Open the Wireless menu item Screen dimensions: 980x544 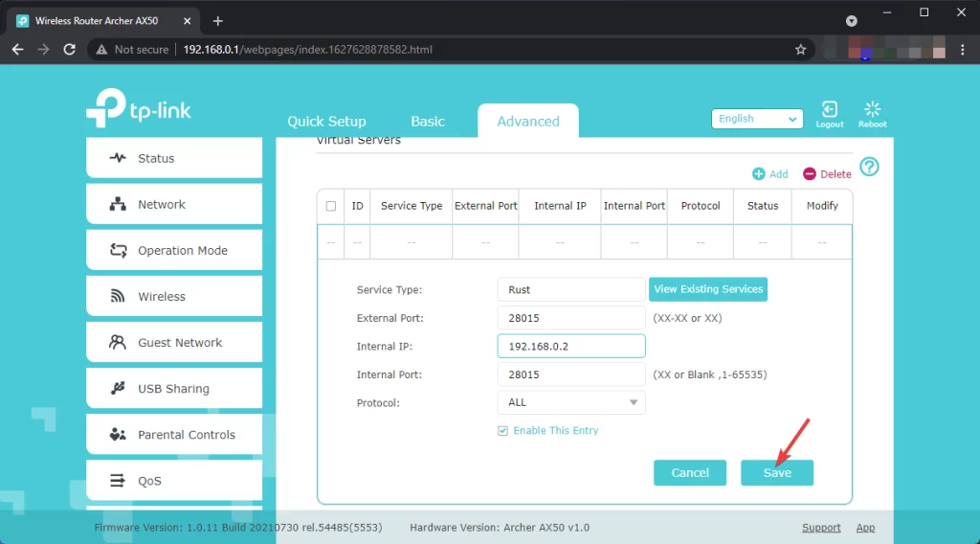click(x=174, y=296)
